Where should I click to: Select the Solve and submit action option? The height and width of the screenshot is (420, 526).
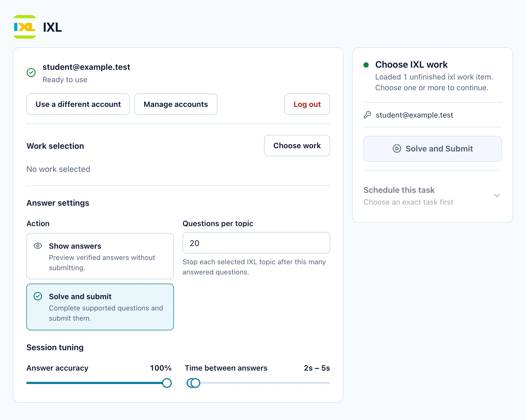100,307
